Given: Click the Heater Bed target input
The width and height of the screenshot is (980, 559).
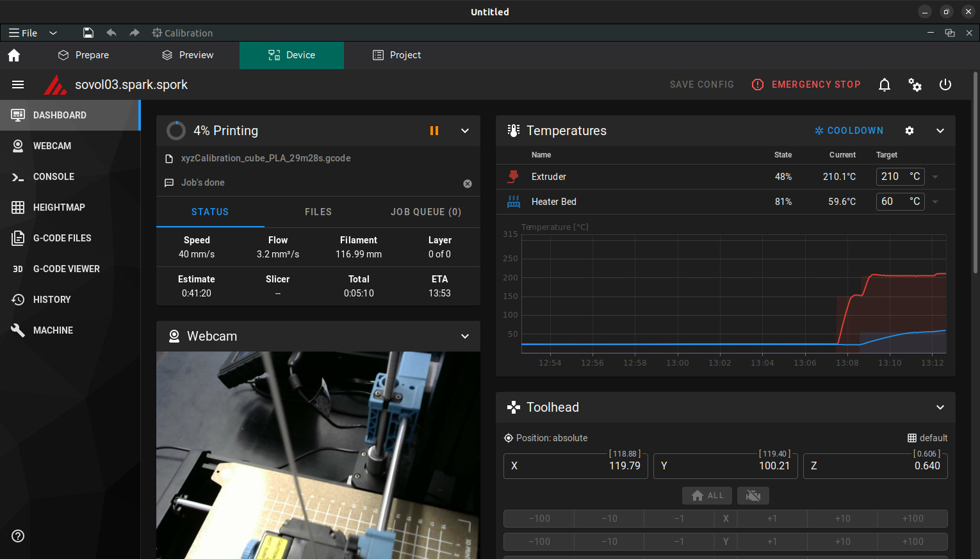Looking at the screenshot, I should [892, 202].
